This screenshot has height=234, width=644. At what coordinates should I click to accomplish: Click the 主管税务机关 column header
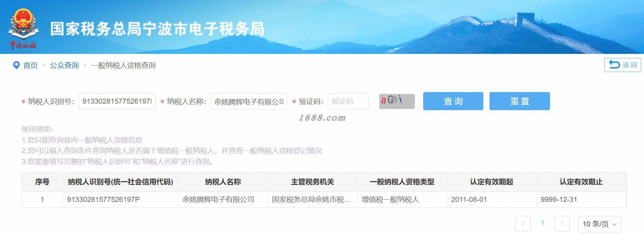click(312, 182)
